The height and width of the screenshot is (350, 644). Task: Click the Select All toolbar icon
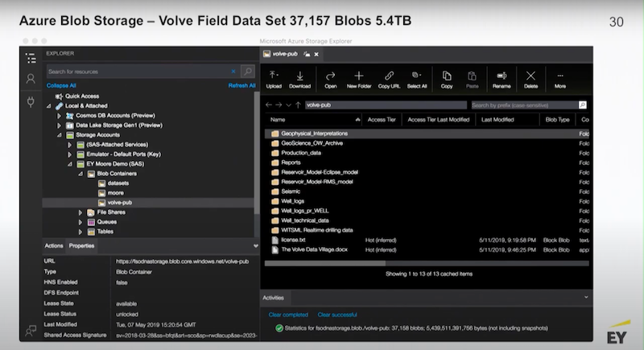point(416,76)
